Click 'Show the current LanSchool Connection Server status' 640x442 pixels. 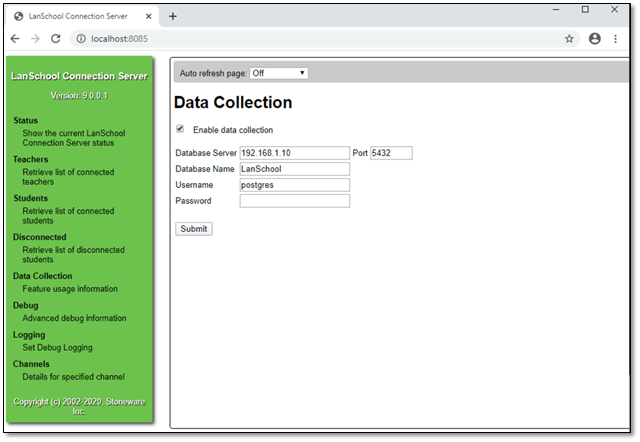pos(73,138)
